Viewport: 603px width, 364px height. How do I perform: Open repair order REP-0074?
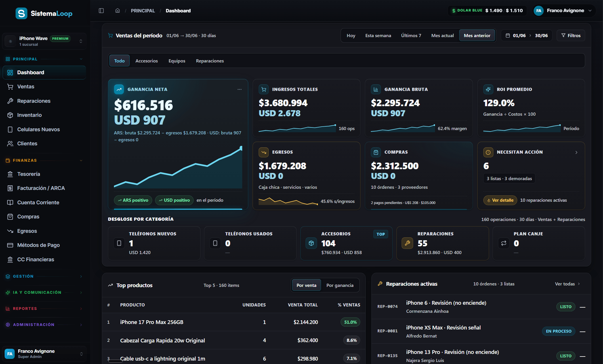pos(481,307)
